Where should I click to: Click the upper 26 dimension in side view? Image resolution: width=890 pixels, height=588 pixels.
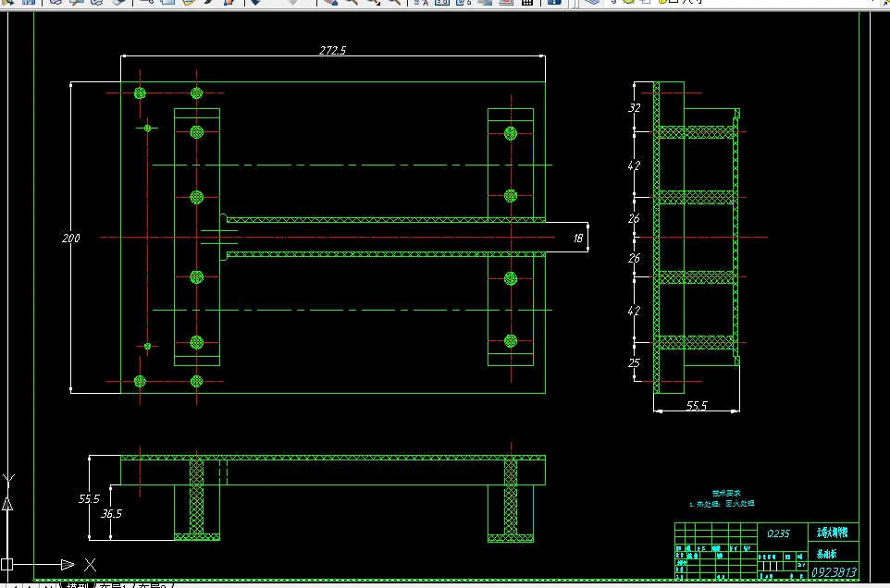click(x=634, y=218)
